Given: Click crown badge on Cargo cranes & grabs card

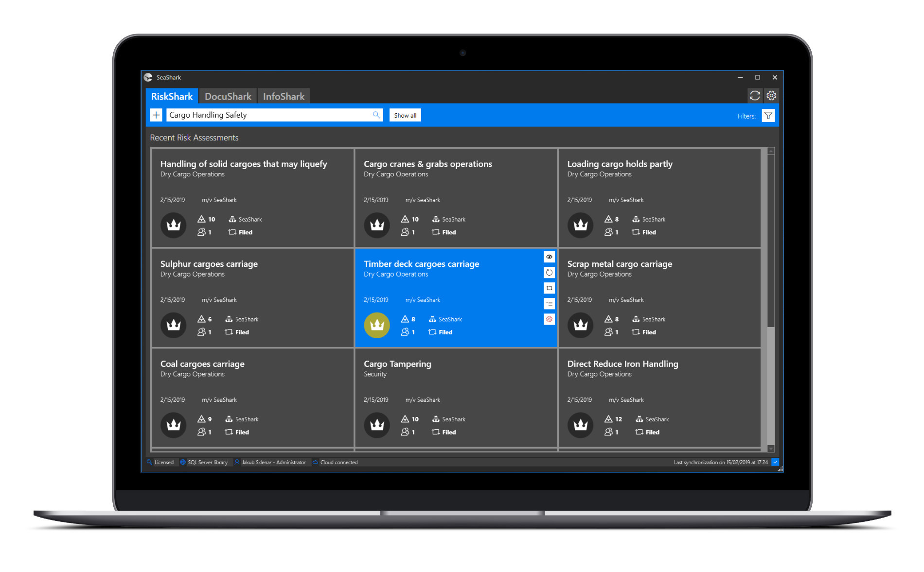Looking at the screenshot, I should [x=377, y=225].
